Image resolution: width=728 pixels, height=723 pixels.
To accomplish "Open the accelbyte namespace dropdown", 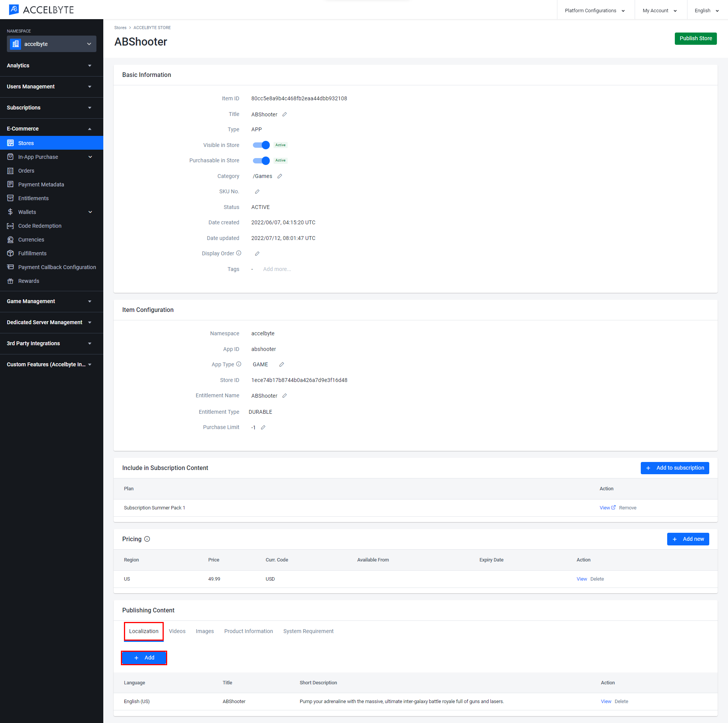I will pos(52,44).
